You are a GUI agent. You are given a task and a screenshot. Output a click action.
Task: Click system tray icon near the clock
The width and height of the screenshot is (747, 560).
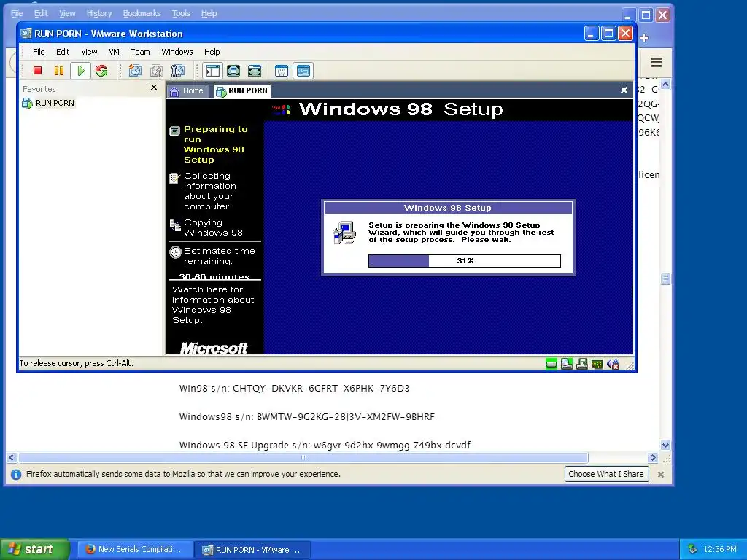click(693, 550)
